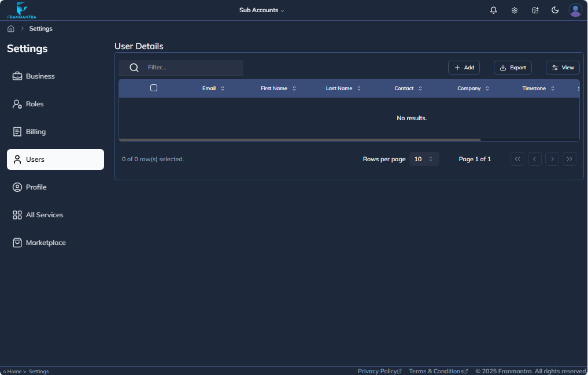Toggle dark mode with the moon icon
The width and height of the screenshot is (588, 375).
pyautogui.click(x=555, y=10)
